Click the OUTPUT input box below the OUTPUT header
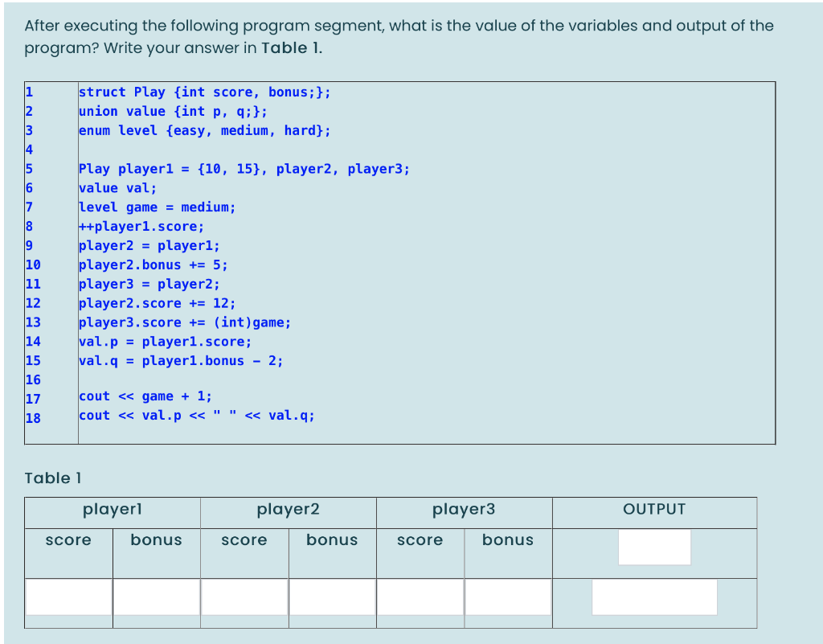Image resolution: width=823 pixels, height=644 pixels. 653,548
